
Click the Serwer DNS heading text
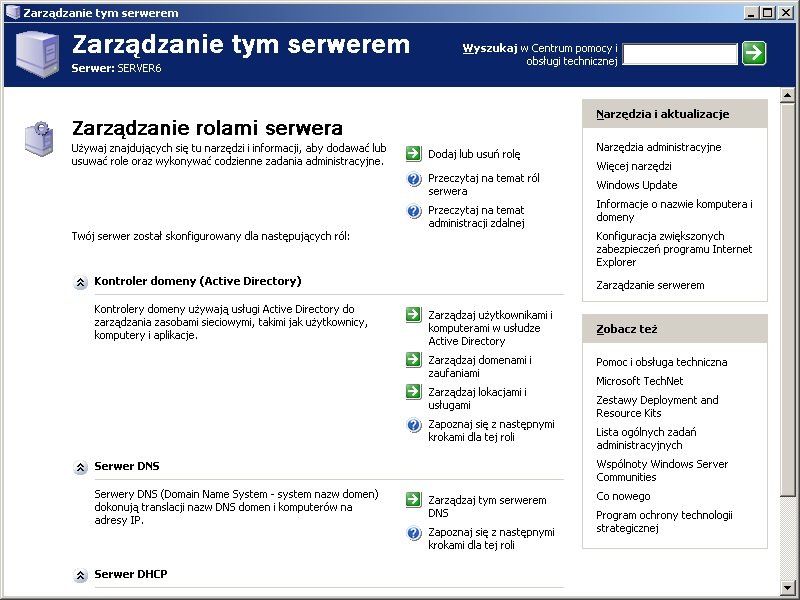[127, 466]
